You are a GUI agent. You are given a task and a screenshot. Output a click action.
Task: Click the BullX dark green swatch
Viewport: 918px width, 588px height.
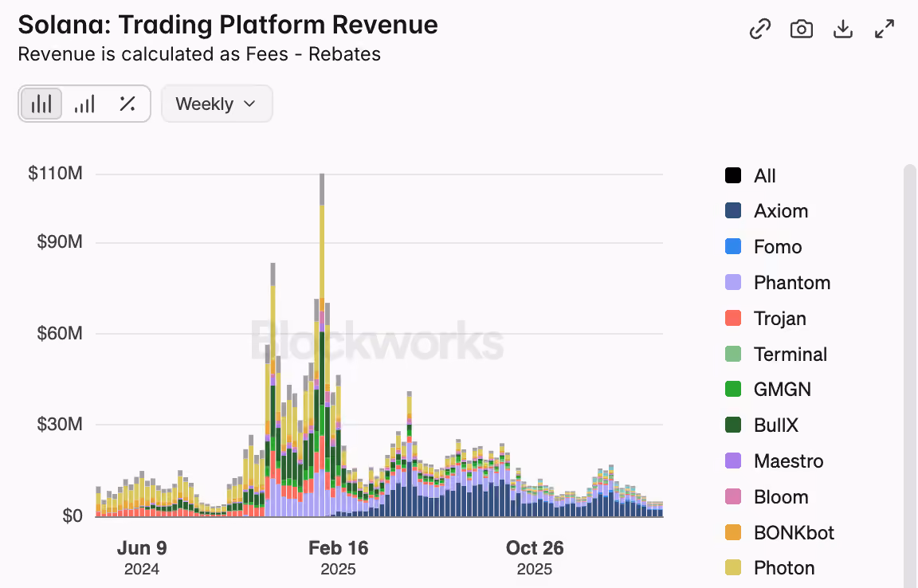(x=733, y=425)
